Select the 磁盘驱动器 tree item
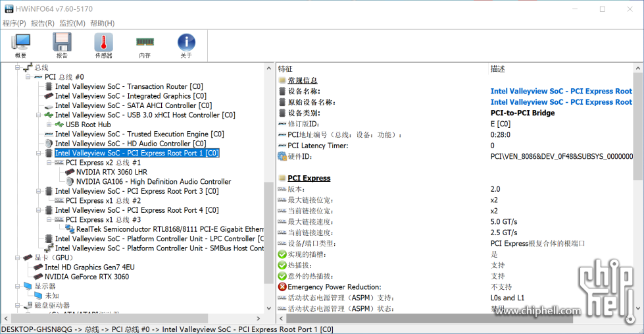This screenshot has height=334, width=644. [52, 305]
